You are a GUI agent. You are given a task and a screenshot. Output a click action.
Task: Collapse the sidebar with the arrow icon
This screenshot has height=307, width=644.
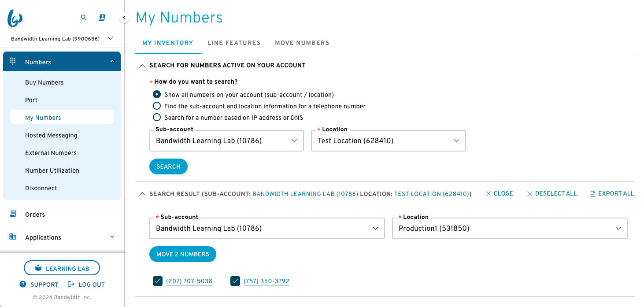click(x=124, y=18)
